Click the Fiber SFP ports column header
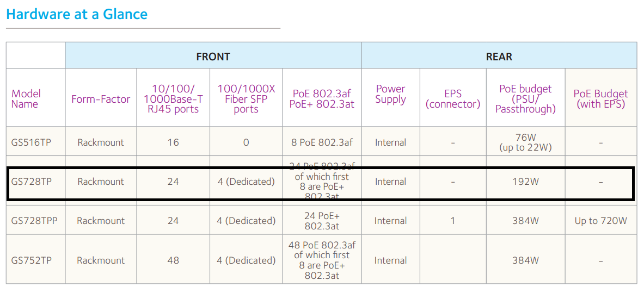644x293 pixels. pos(246,99)
